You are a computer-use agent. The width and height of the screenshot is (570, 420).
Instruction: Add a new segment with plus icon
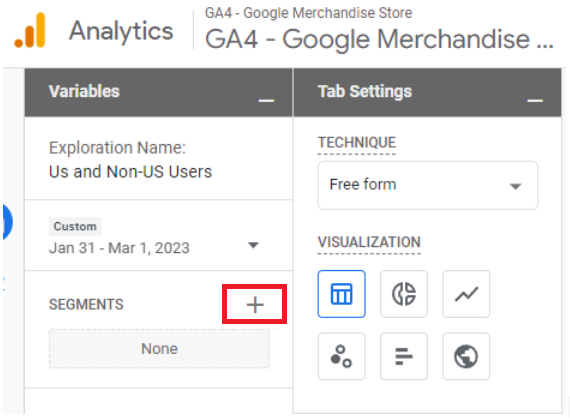255,304
